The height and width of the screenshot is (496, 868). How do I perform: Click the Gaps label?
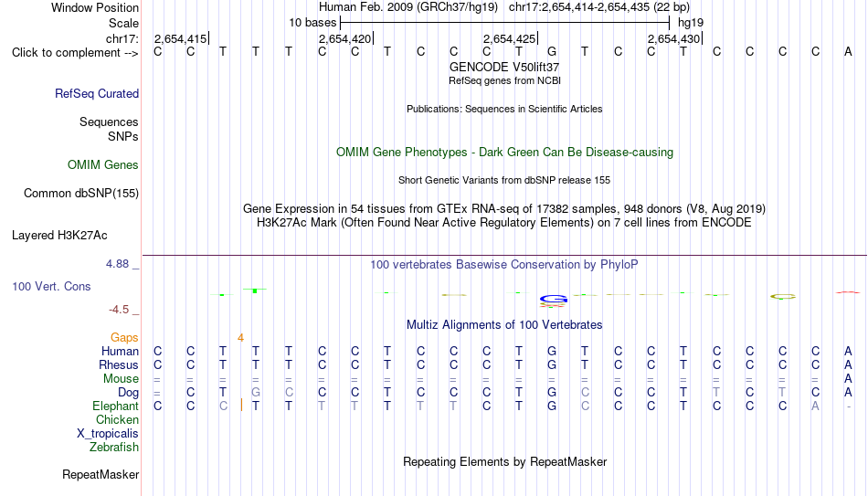coord(124,338)
